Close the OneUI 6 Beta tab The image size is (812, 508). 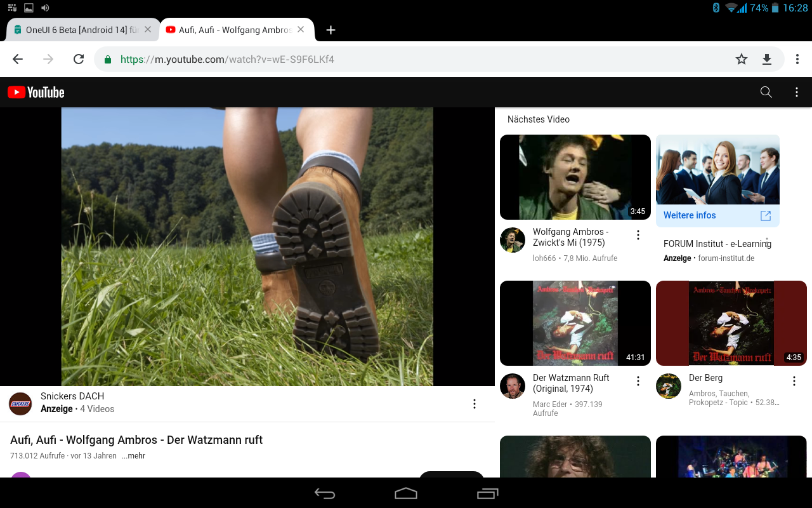coord(148,29)
